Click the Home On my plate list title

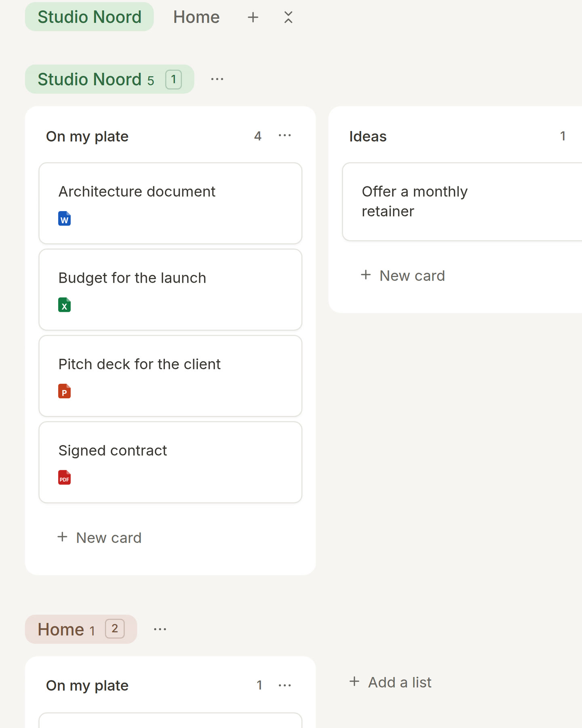coord(87,686)
